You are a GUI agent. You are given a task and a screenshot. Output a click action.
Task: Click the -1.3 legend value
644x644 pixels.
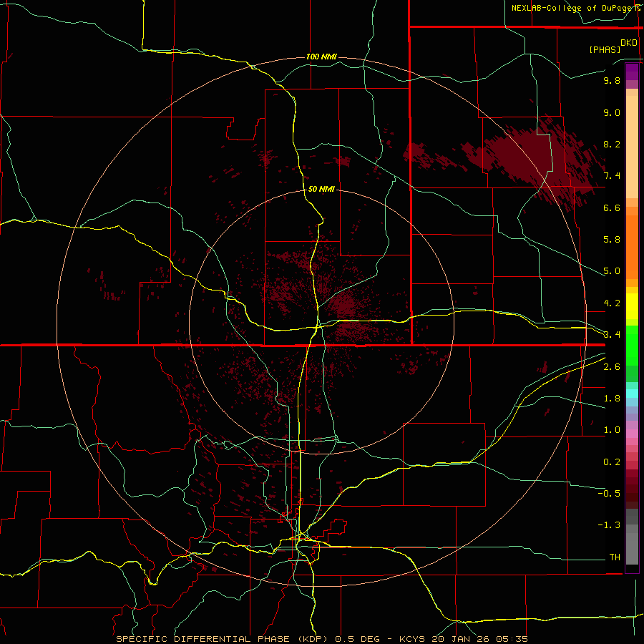609,525
